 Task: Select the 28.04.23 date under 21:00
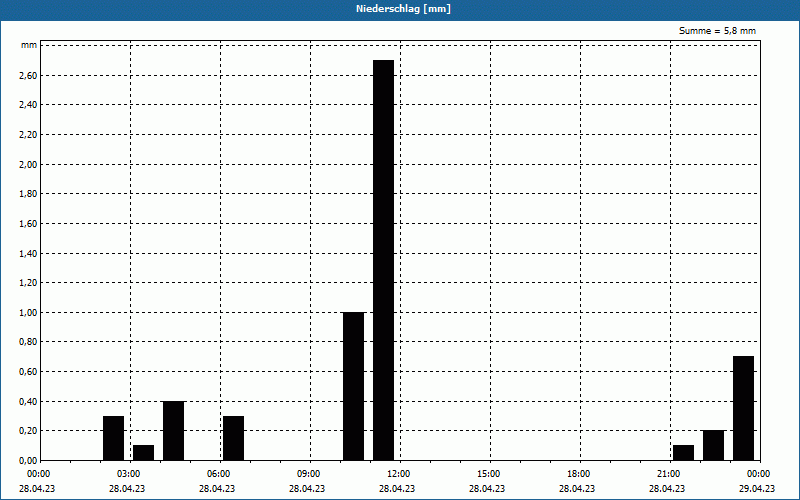coord(667,488)
